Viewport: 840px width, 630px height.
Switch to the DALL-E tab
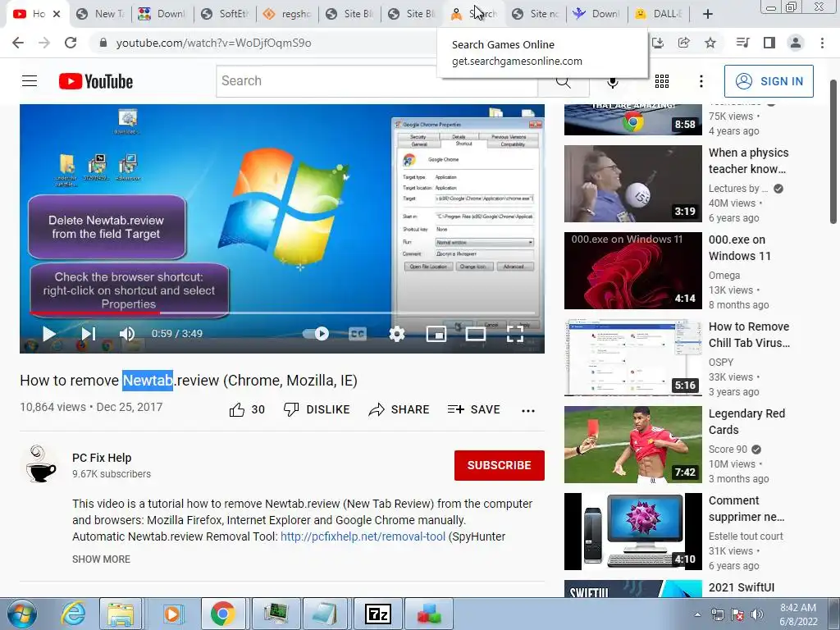659,14
